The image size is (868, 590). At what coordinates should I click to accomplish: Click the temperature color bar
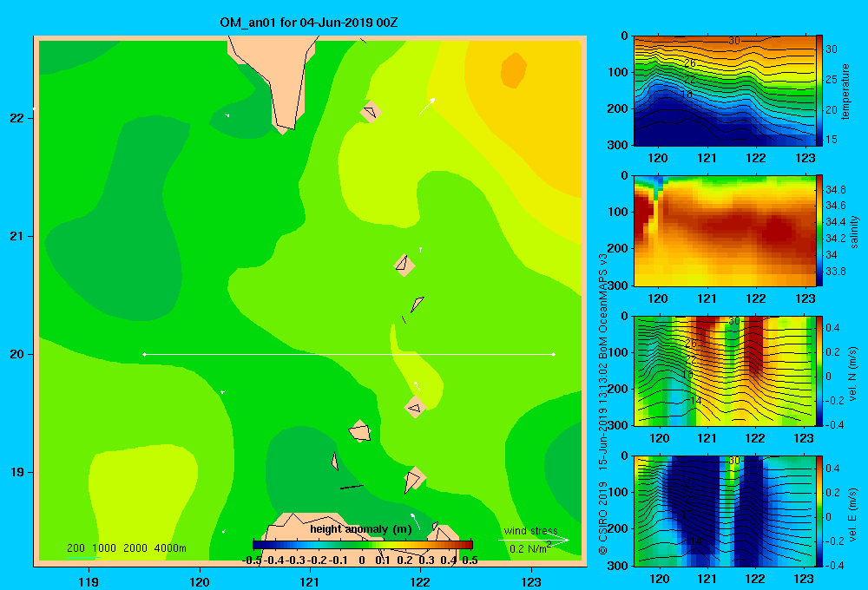[819, 90]
